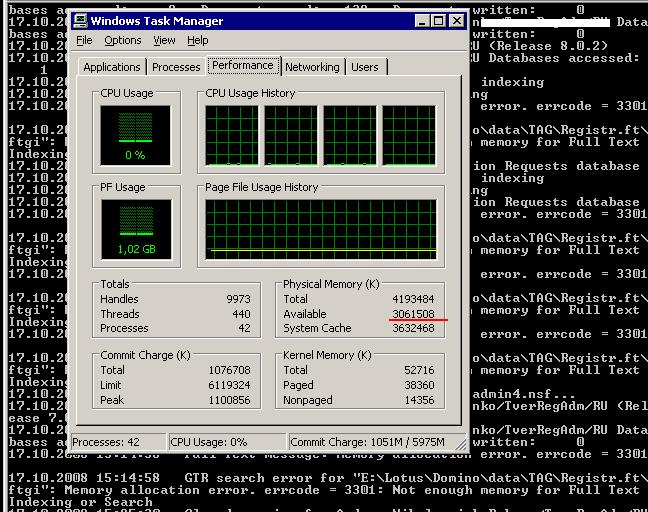Open the File menu
648x512 pixels.
coord(84,40)
